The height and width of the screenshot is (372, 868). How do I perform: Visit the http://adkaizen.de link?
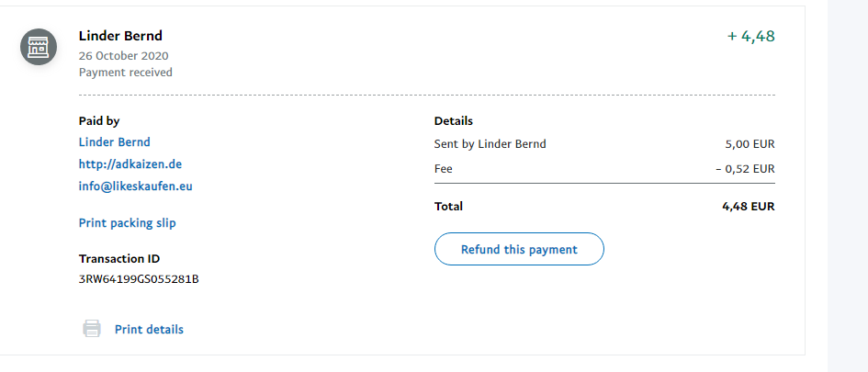coord(130,164)
